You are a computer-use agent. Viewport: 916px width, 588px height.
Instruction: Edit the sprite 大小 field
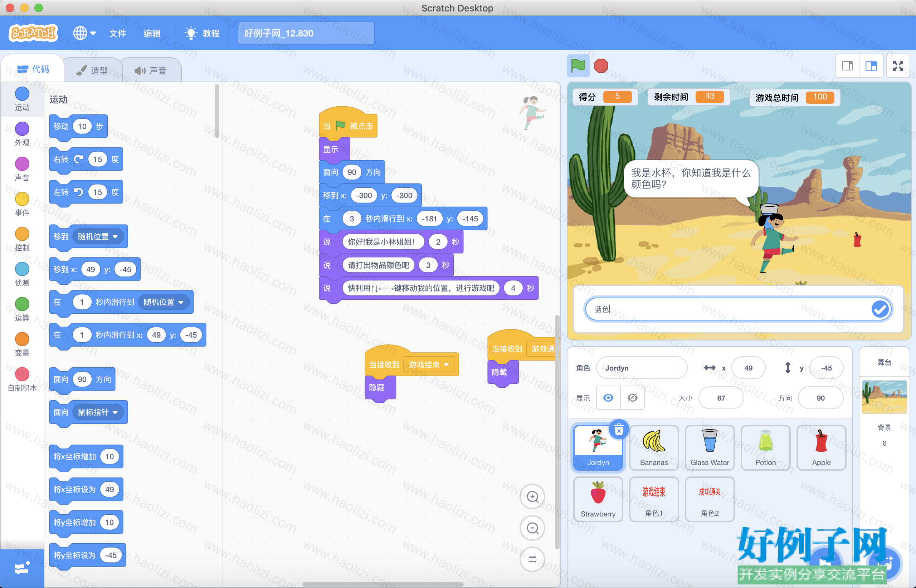point(721,398)
